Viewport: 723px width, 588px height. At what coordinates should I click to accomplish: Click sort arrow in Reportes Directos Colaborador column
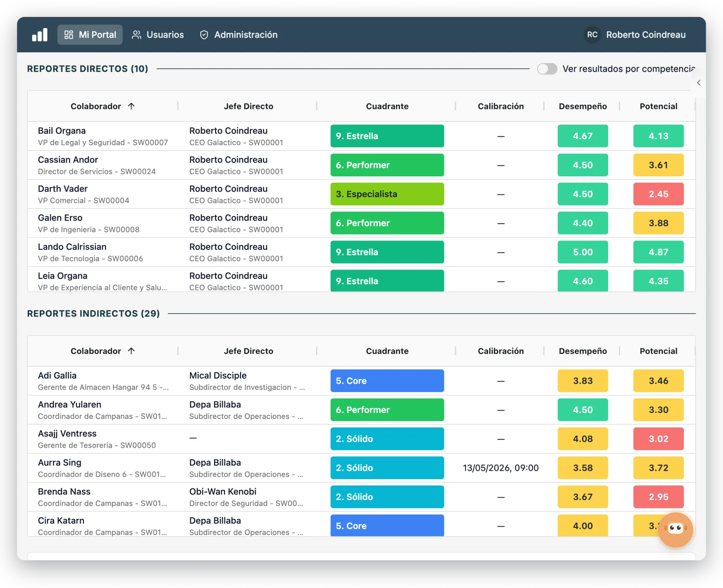coord(131,106)
